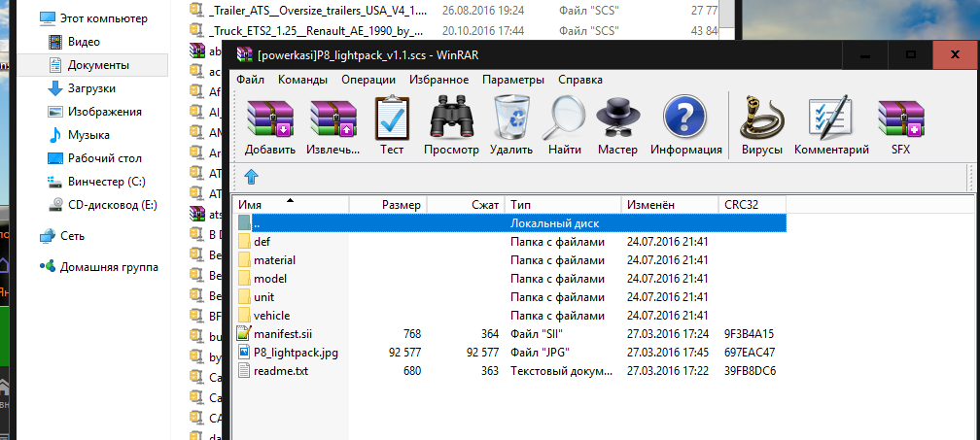The image size is (980, 440).
Task: Click the manifest.sii file icon
Action: [244, 334]
